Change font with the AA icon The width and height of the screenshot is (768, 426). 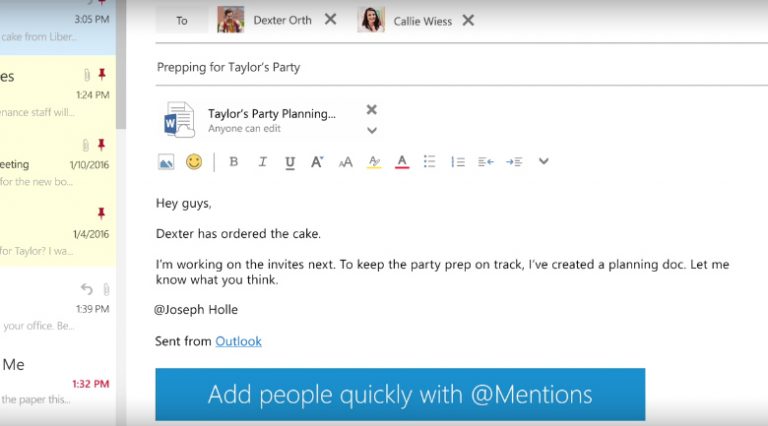tap(345, 162)
